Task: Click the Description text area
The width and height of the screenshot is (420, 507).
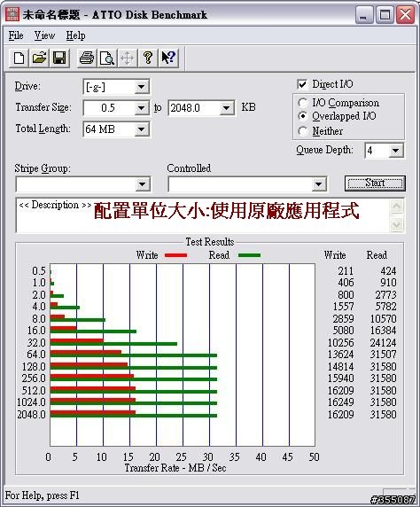Action: [x=202, y=215]
